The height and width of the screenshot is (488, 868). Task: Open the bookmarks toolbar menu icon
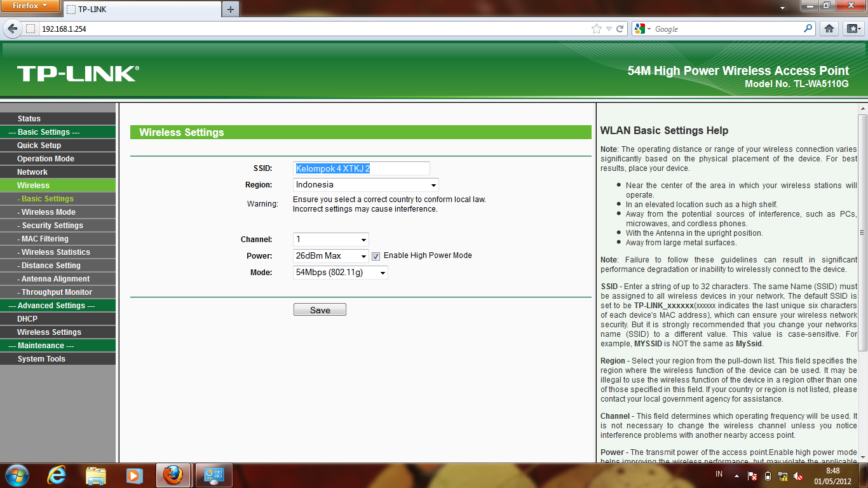pyautogui.click(x=852, y=29)
